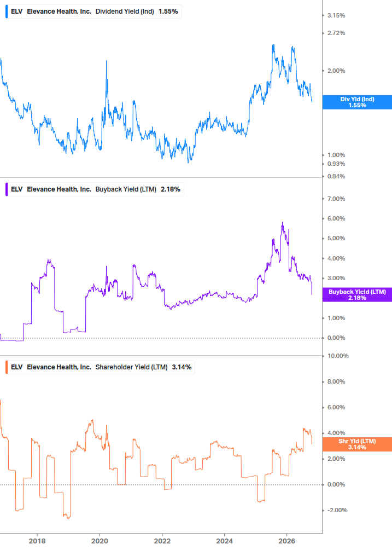The image size is (392, 550).
Task: Click the 2018 label on the time axis
Action: (x=37, y=541)
